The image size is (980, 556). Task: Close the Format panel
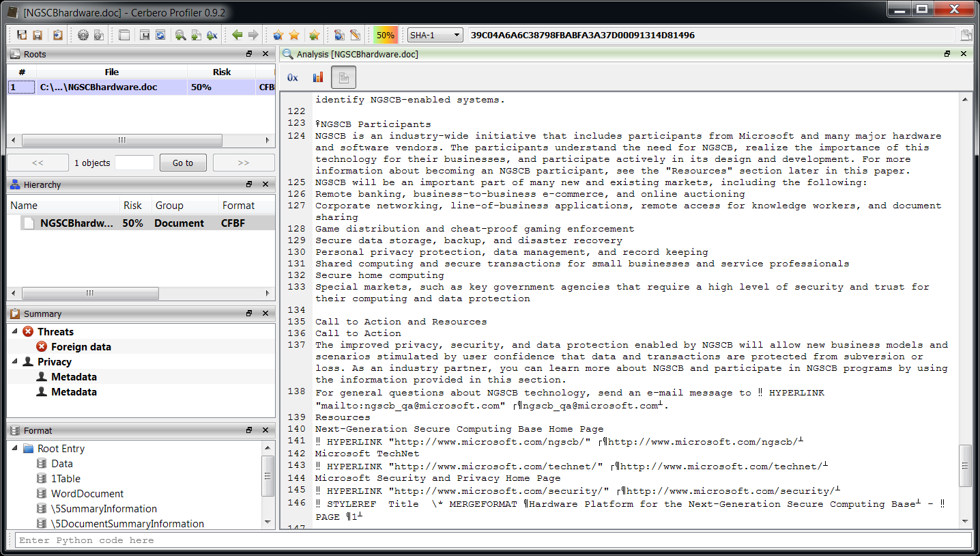click(266, 430)
